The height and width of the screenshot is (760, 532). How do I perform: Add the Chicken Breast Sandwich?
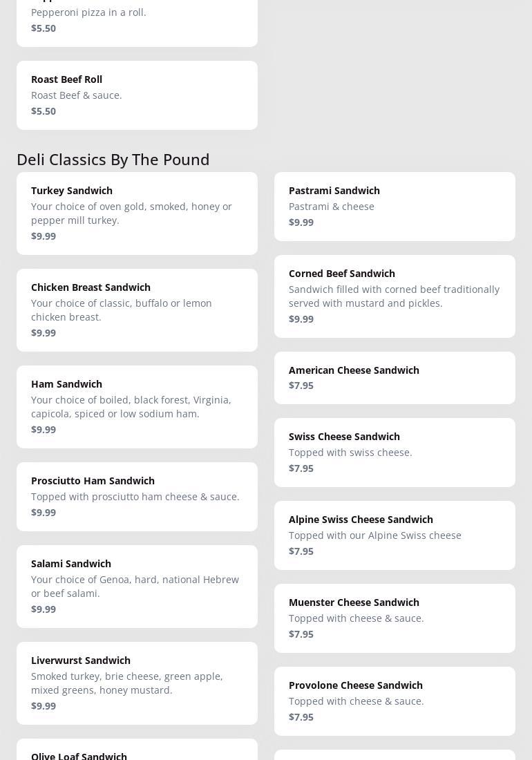(137, 310)
